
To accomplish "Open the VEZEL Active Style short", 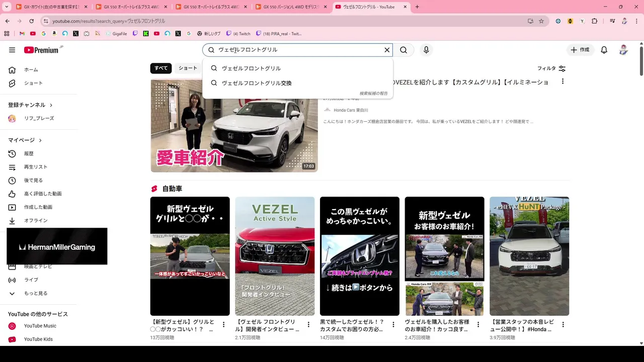I will [x=275, y=256].
